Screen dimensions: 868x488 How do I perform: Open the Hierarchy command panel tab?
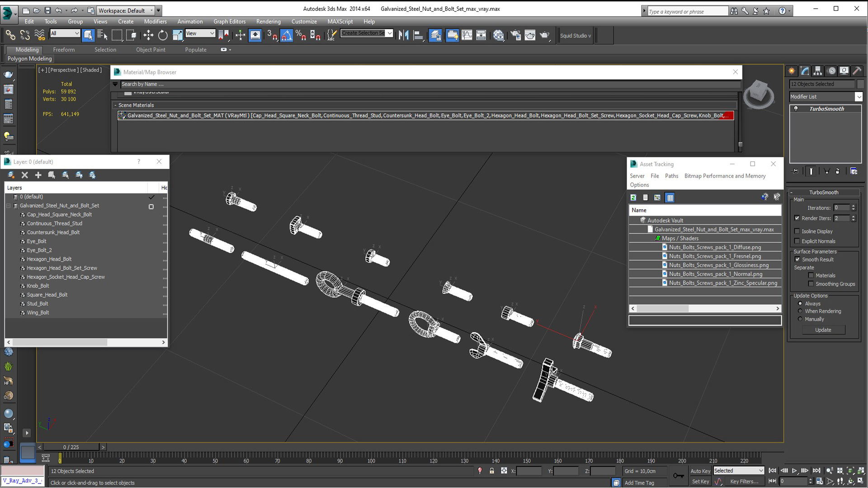coord(817,71)
